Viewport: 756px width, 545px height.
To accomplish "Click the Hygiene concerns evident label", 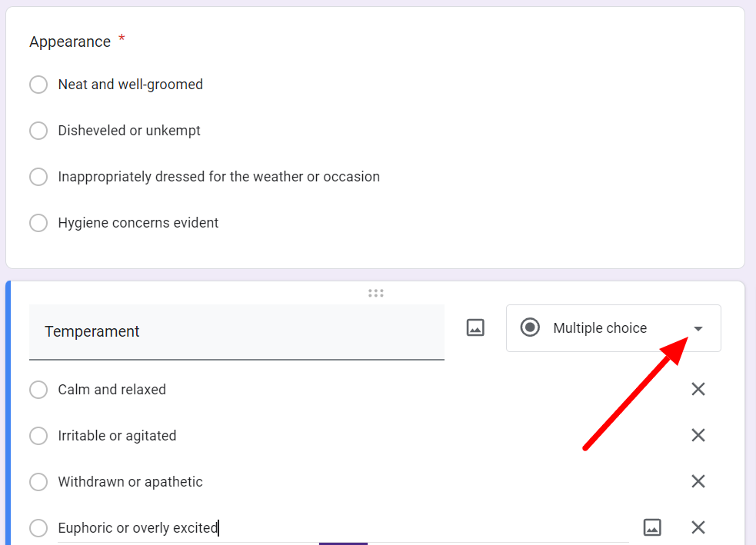I will [x=138, y=223].
